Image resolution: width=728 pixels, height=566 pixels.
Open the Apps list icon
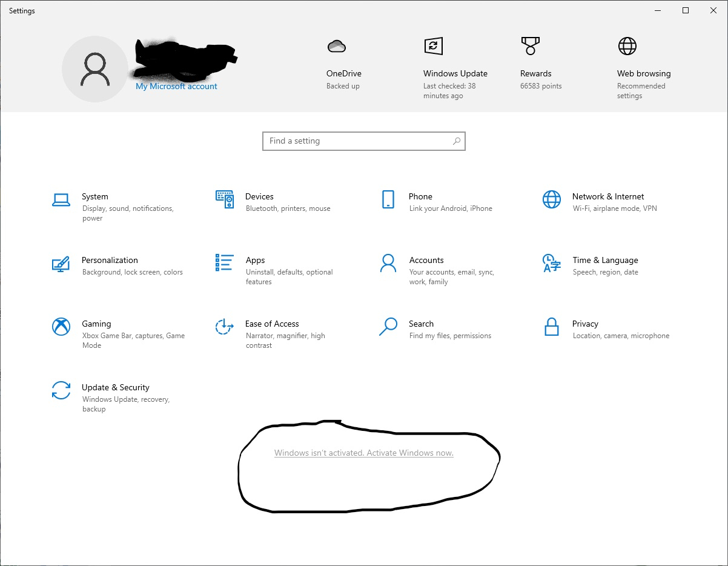click(225, 262)
